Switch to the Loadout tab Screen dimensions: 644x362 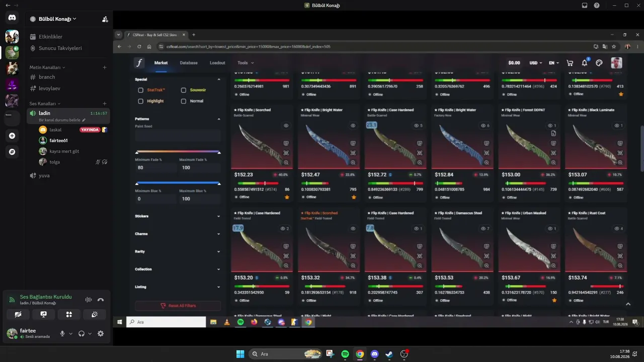217,63
